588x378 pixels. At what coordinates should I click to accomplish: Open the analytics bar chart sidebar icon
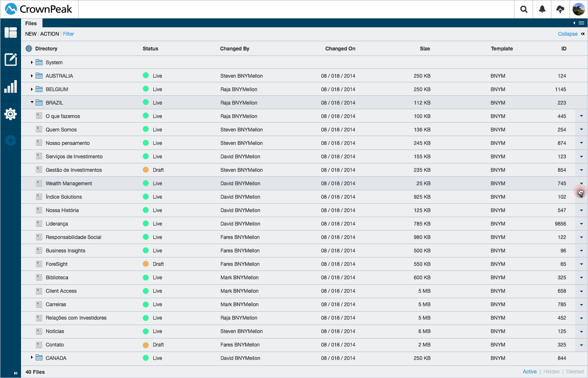(10, 87)
